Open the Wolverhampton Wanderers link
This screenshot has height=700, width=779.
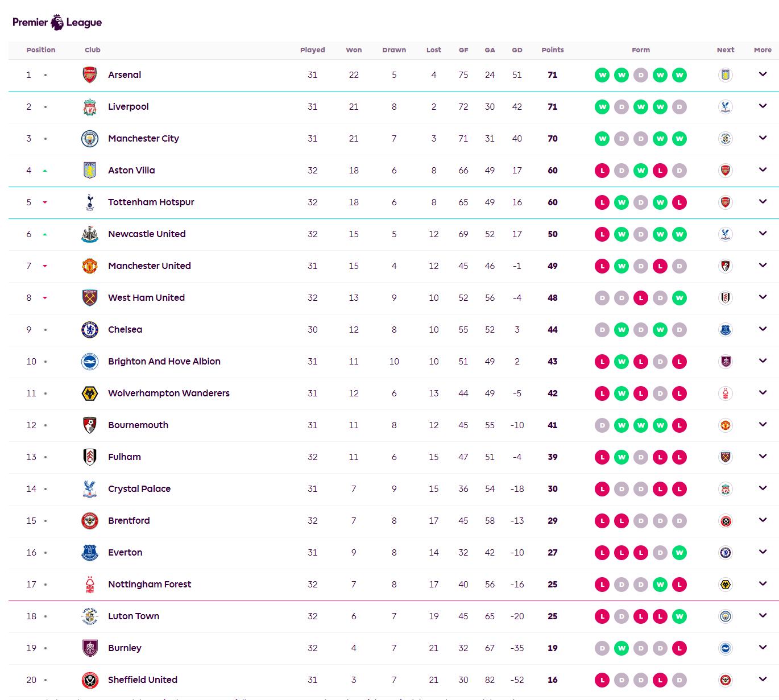click(169, 394)
